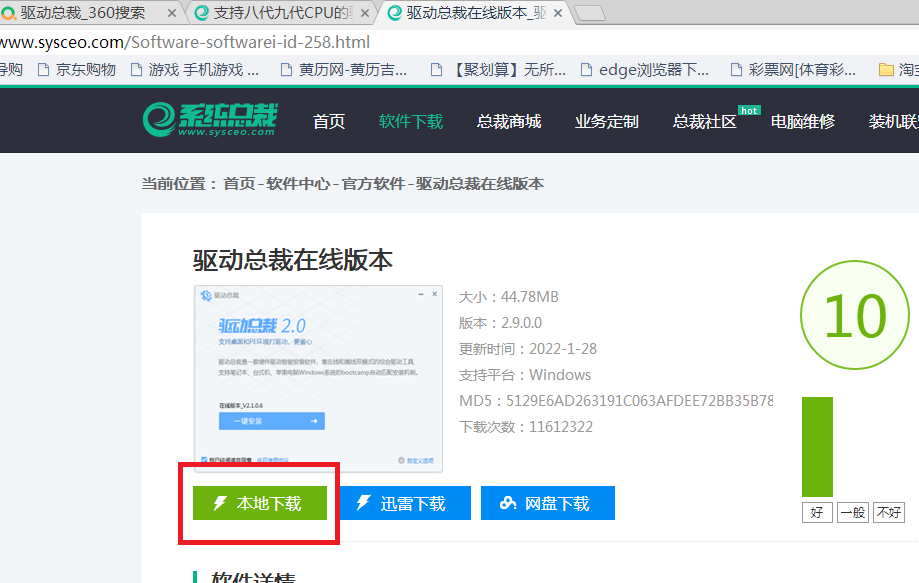This screenshot has height=583, width=919.
Task: Click the lightning icon on 本地下载
Action: coord(220,503)
